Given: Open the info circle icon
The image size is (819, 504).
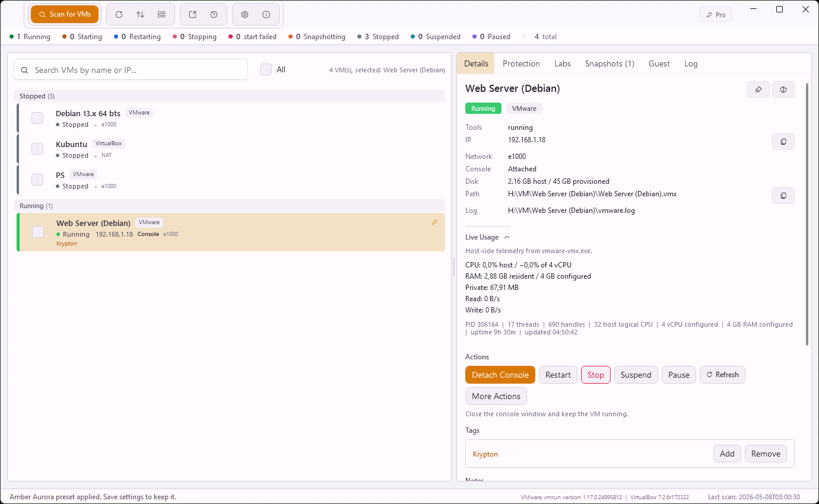Looking at the screenshot, I should (x=266, y=14).
